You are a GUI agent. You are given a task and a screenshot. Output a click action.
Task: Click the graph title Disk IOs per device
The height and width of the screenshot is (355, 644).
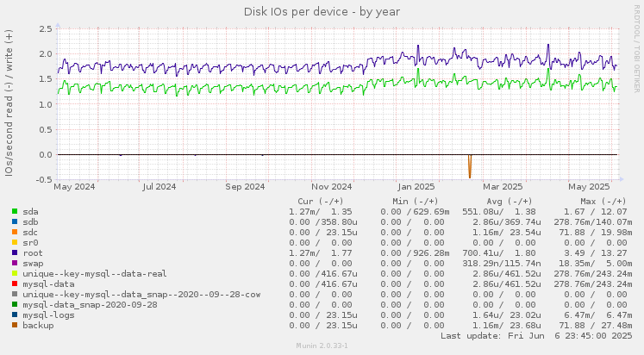pos(322,11)
